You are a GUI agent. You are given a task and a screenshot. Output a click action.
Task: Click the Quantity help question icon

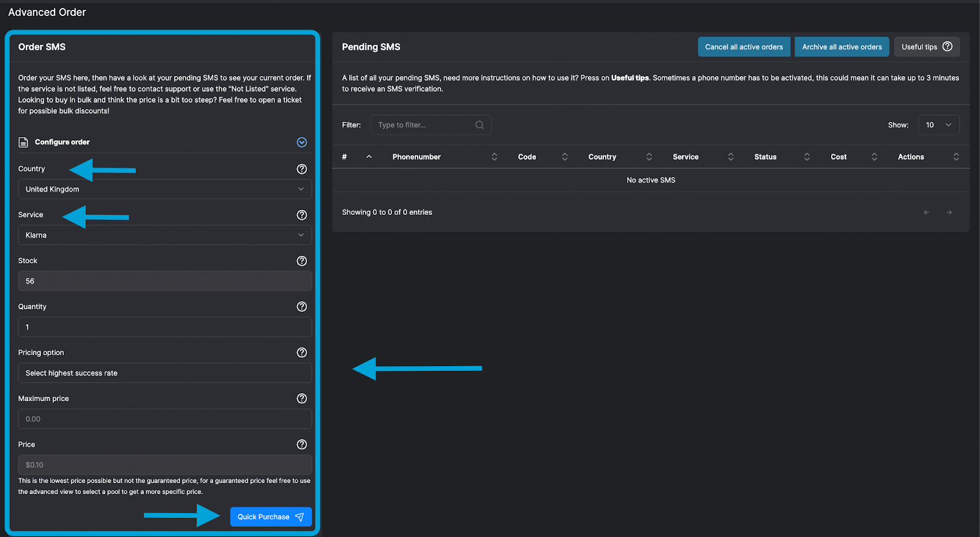coord(301,307)
